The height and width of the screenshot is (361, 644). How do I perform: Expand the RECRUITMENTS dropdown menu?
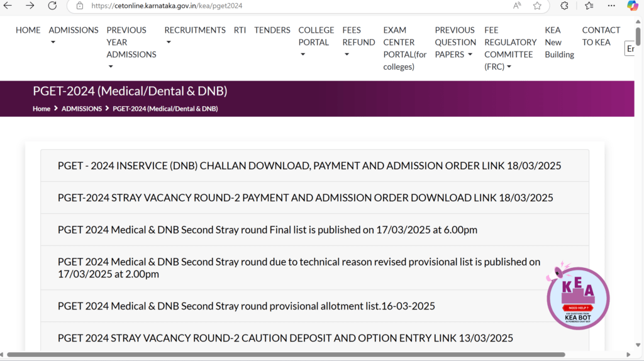tap(195, 36)
